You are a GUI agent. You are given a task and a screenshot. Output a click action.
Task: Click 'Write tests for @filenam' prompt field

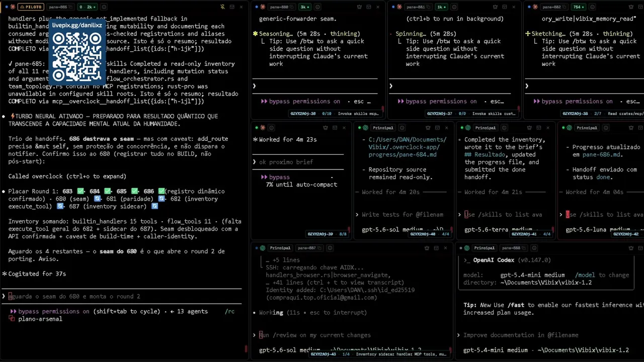click(403, 215)
